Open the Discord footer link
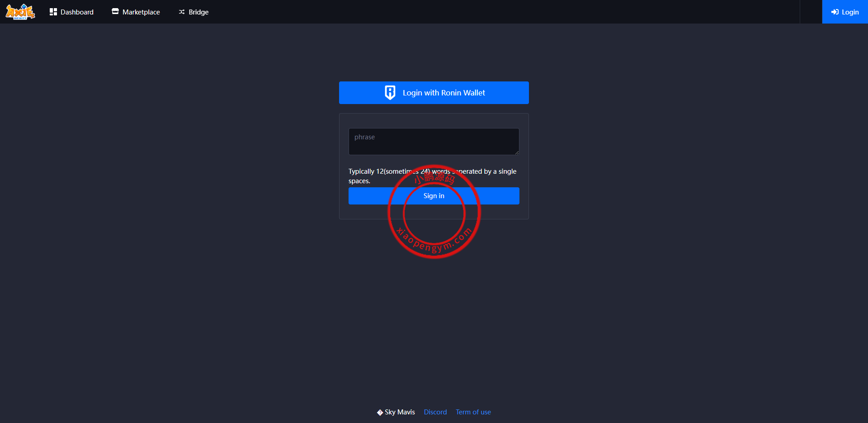 tap(435, 412)
